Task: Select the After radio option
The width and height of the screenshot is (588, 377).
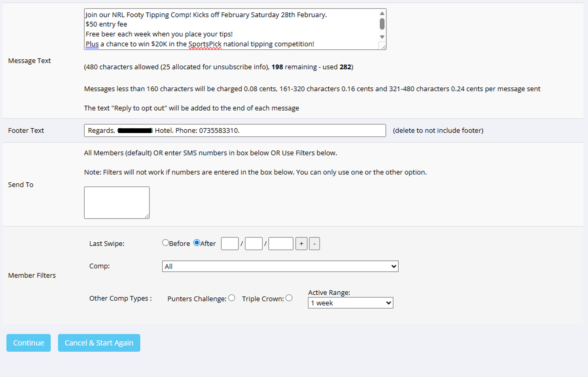Action: 196,243
